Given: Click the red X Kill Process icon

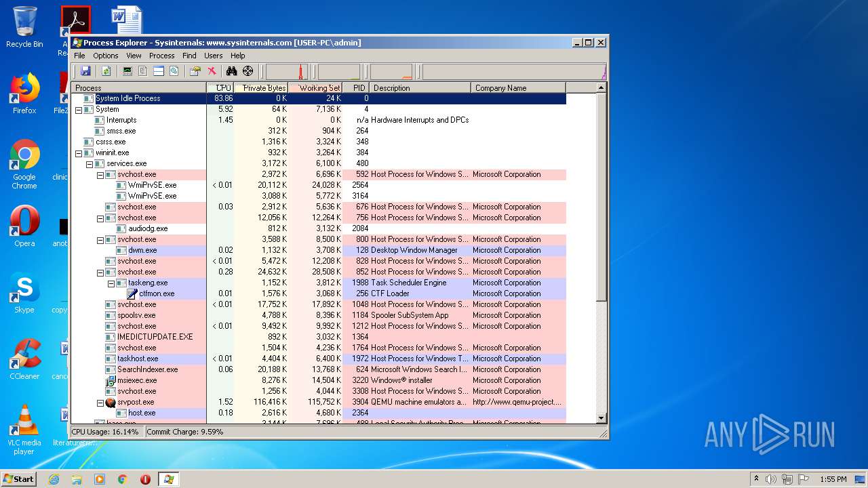Looking at the screenshot, I should pyautogui.click(x=212, y=71).
